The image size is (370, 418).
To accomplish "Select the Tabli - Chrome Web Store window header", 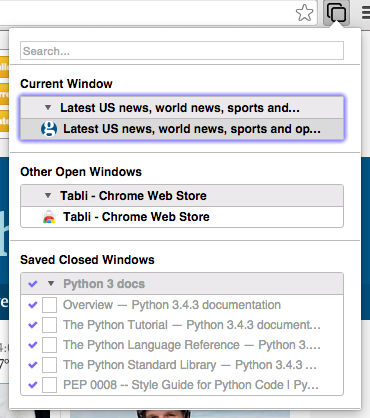I will (182, 196).
